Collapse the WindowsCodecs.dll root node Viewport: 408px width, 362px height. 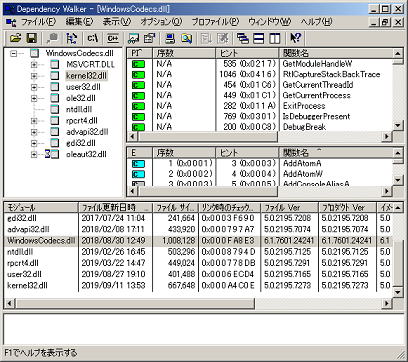(13, 53)
